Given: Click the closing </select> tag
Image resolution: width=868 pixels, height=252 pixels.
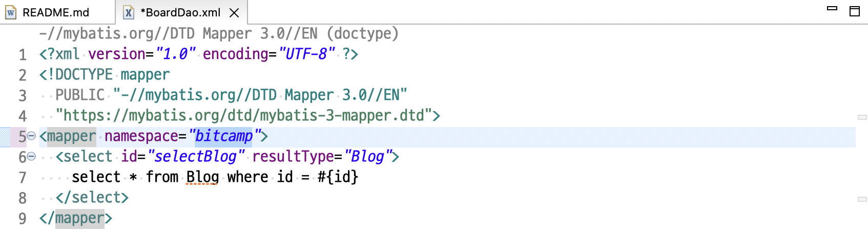Looking at the screenshot, I should click(92, 198).
